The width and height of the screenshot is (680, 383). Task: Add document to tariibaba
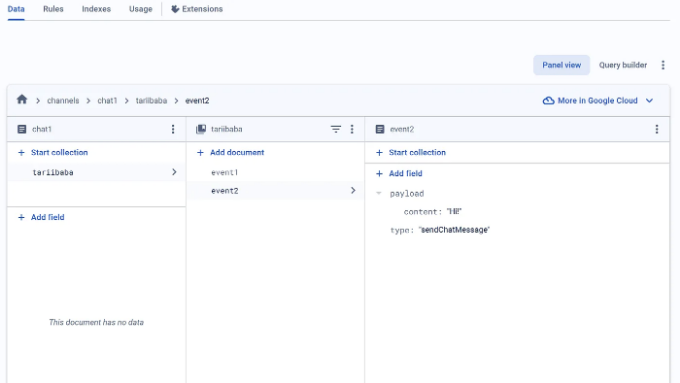[x=237, y=153]
